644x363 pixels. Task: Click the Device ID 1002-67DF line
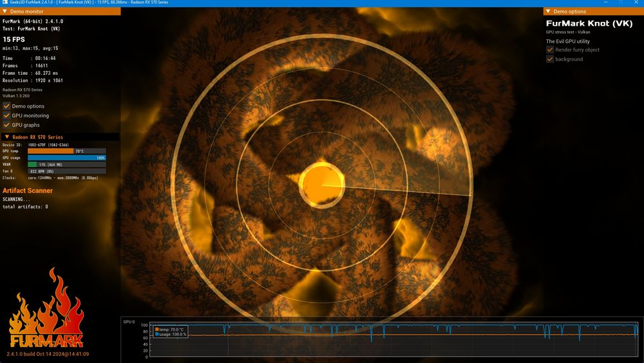pyautogui.click(x=35, y=145)
